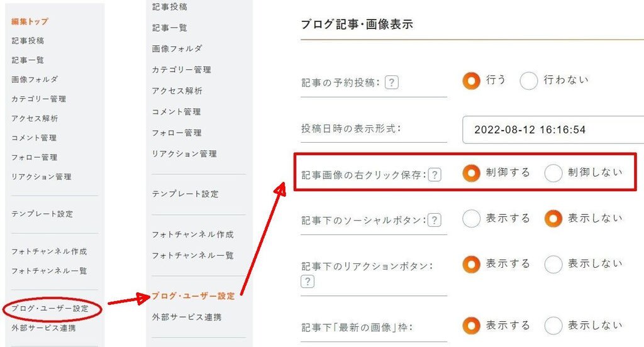The width and height of the screenshot is (644, 347).
Task: Select 表示しない for 最新の画像 frame
Action: (x=553, y=326)
